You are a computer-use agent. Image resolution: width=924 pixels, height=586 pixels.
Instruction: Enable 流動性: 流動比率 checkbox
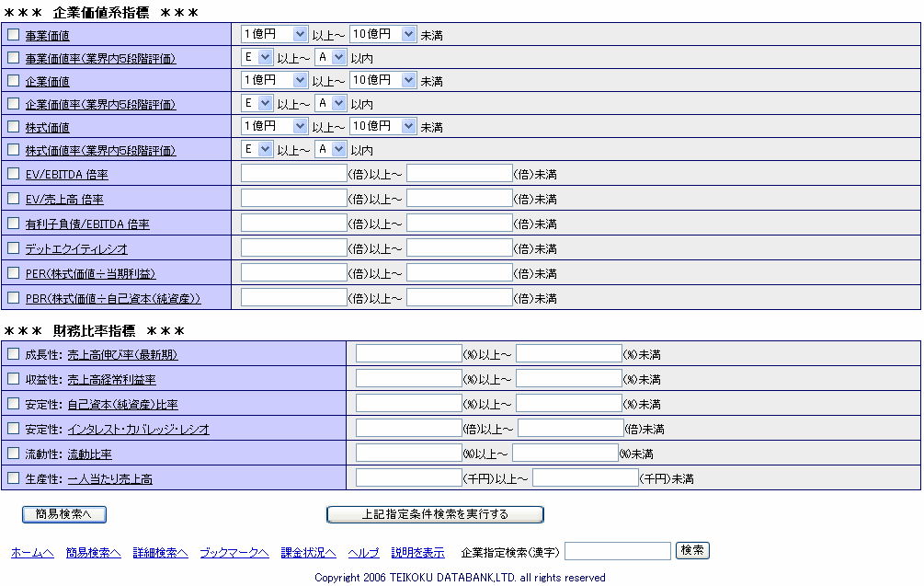pyautogui.click(x=13, y=454)
